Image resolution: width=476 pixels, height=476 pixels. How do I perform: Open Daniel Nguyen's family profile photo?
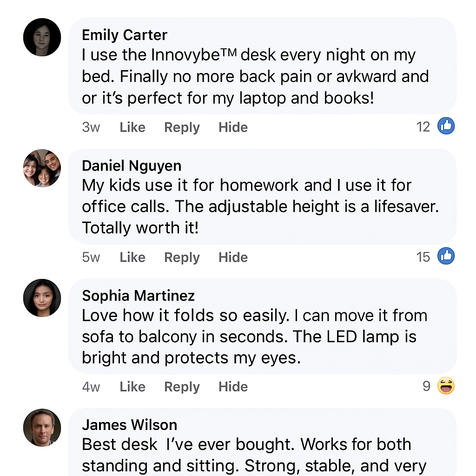coord(42,168)
